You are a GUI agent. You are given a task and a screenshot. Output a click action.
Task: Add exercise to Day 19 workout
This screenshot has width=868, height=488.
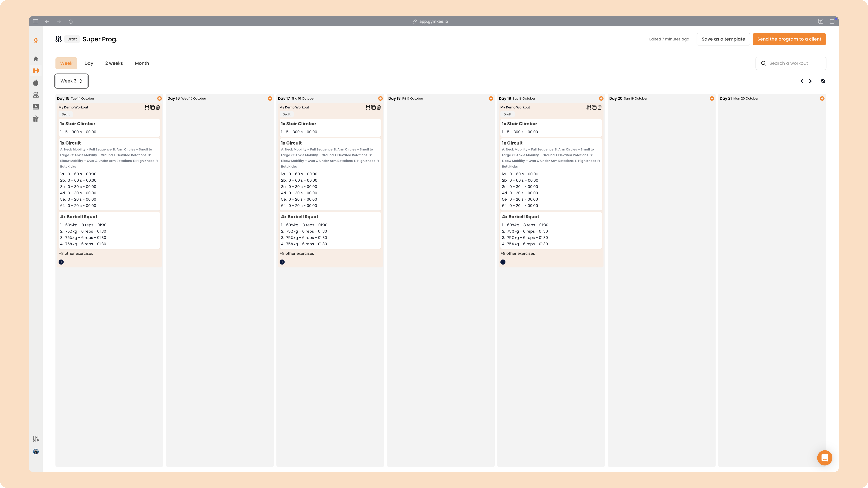503,262
